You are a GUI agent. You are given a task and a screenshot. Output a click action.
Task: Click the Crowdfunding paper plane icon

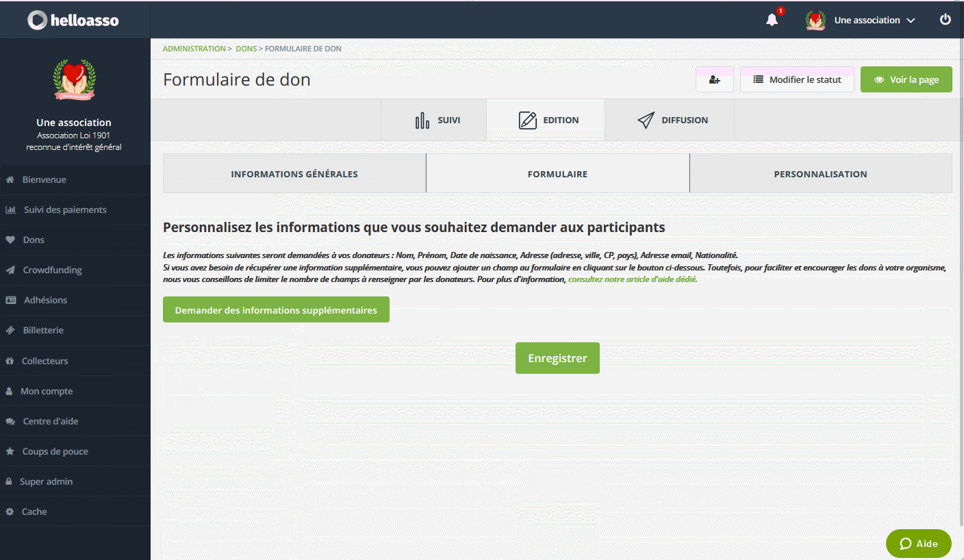pos(10,270)
